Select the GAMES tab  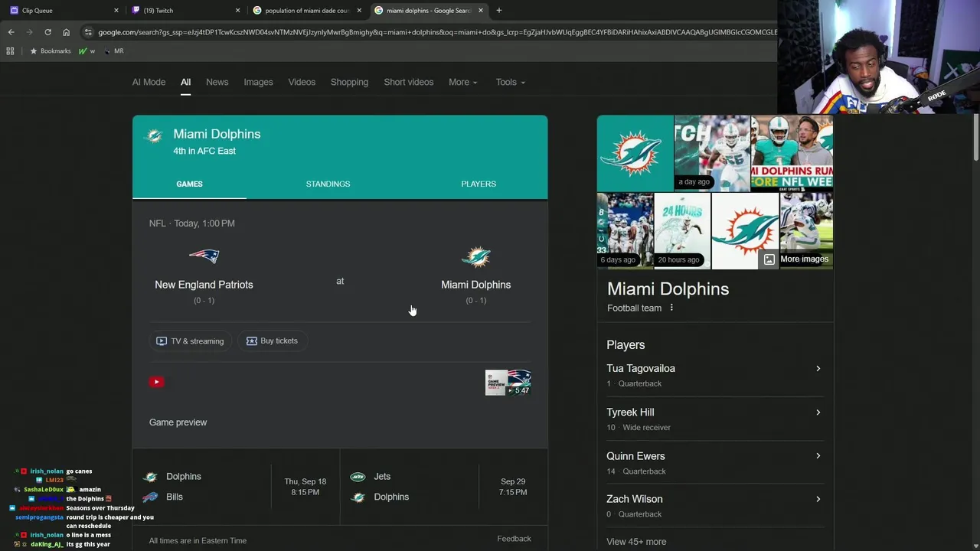coord(189,184)
